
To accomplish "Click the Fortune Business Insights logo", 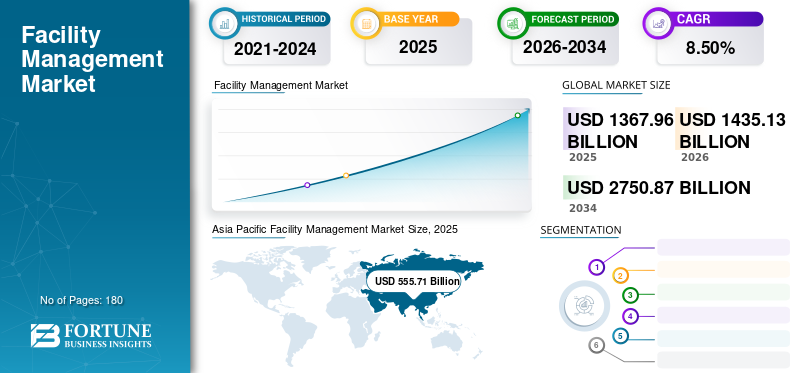I will [91, 336].
